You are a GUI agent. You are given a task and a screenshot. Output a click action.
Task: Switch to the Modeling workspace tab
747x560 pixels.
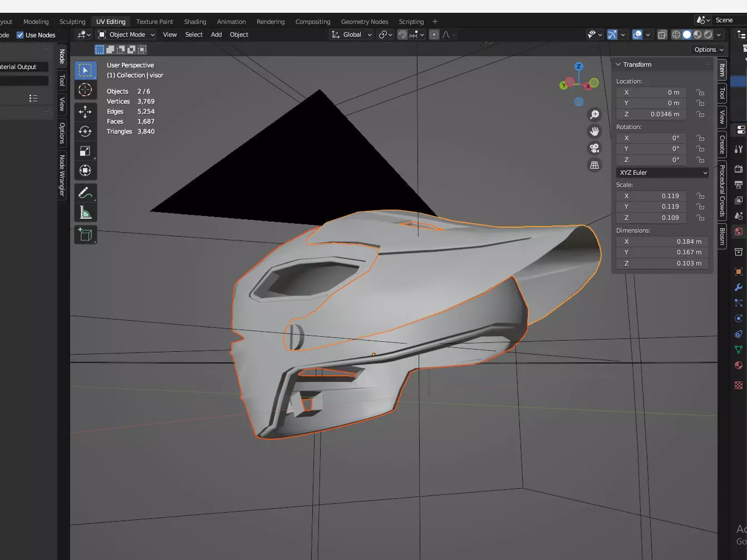(x=36, y=22)
